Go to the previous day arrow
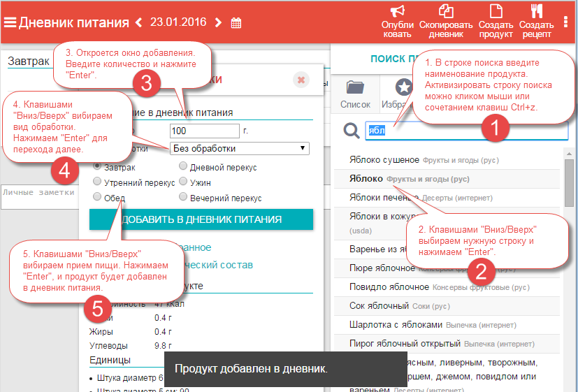This screenshot has height=392, width=578. [x=138, y=22]
